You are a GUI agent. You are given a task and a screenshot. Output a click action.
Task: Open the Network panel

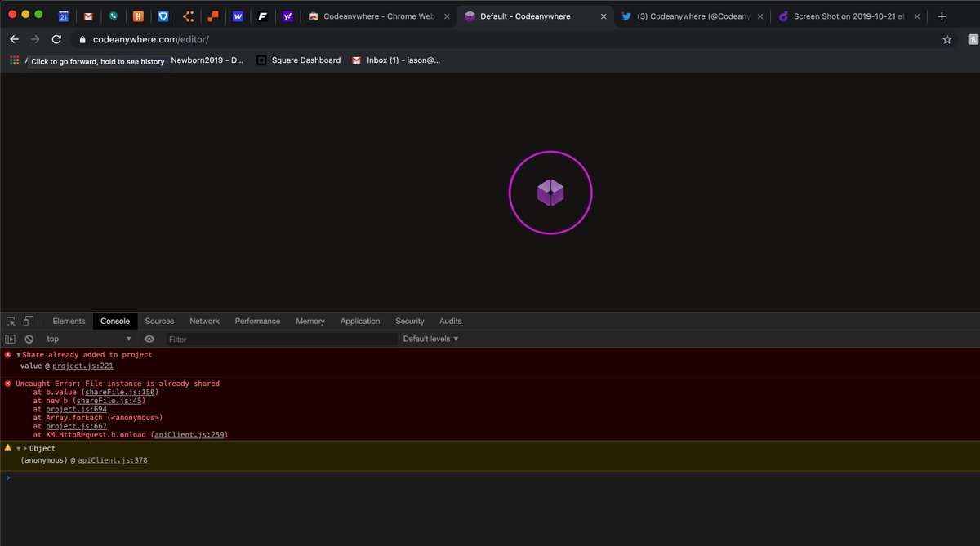coord(204,322)
